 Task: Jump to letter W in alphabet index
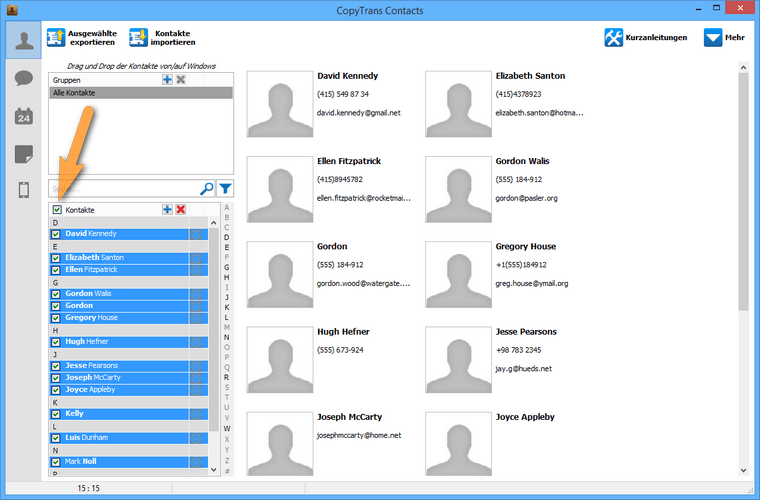tap(226, 429)
